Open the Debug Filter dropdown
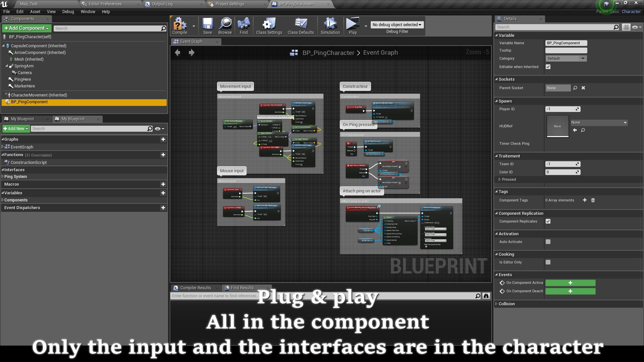 click(x=397, y=24)
